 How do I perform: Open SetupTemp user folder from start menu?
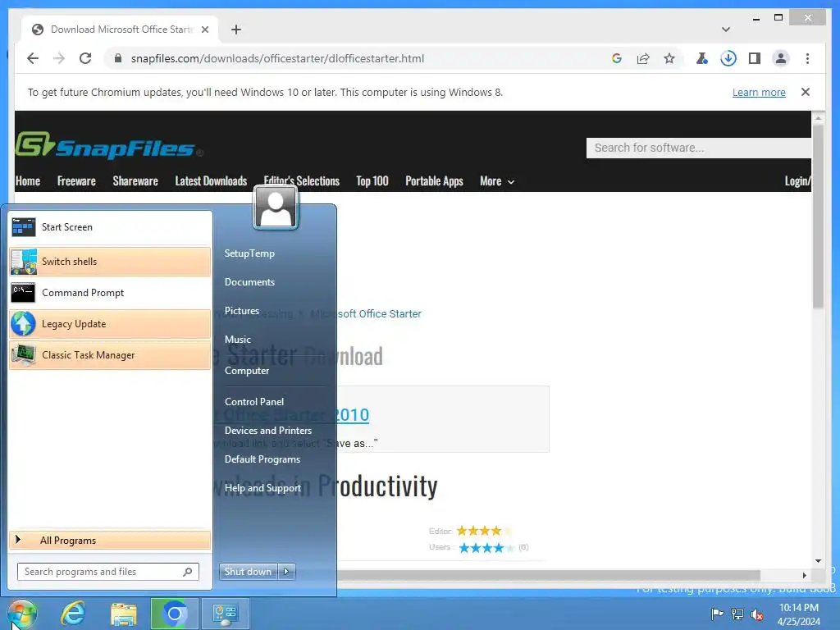coord(249,253)
